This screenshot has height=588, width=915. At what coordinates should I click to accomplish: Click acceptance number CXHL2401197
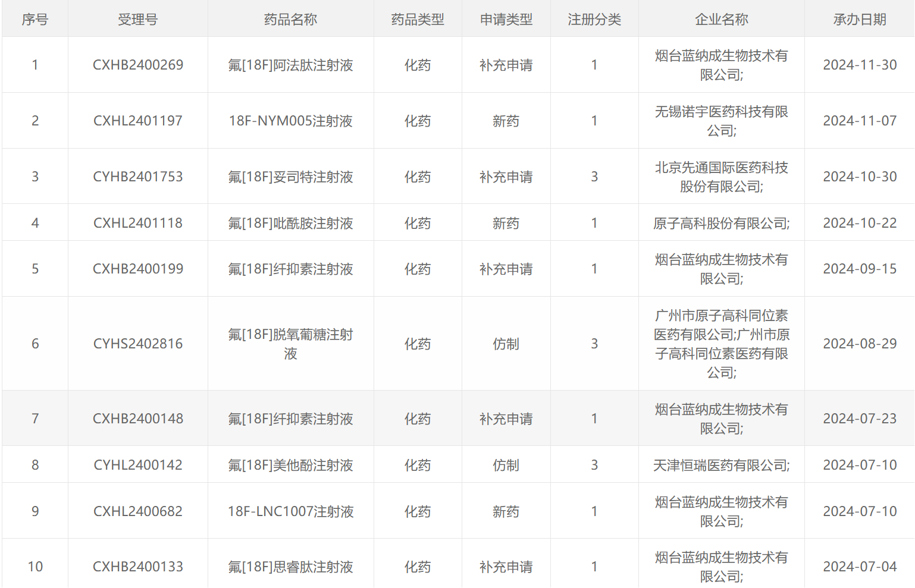click(x=138, y=121)
